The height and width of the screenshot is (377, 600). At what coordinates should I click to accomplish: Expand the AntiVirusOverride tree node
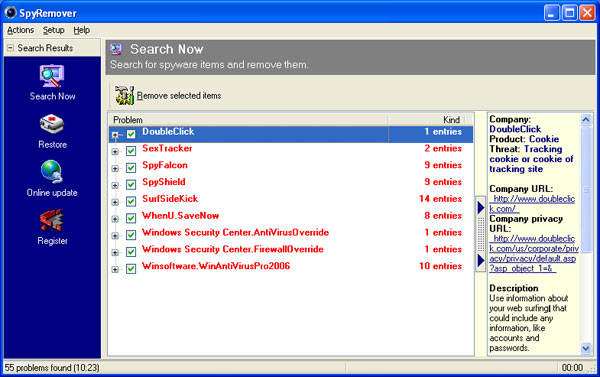tap(115, 236)
